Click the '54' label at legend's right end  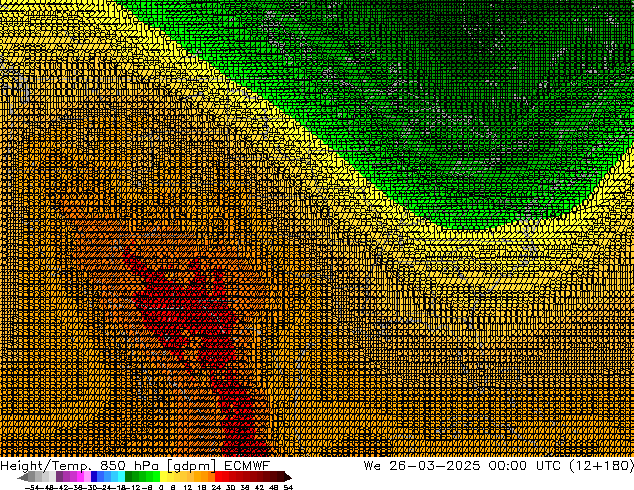(x=288, y=487)
